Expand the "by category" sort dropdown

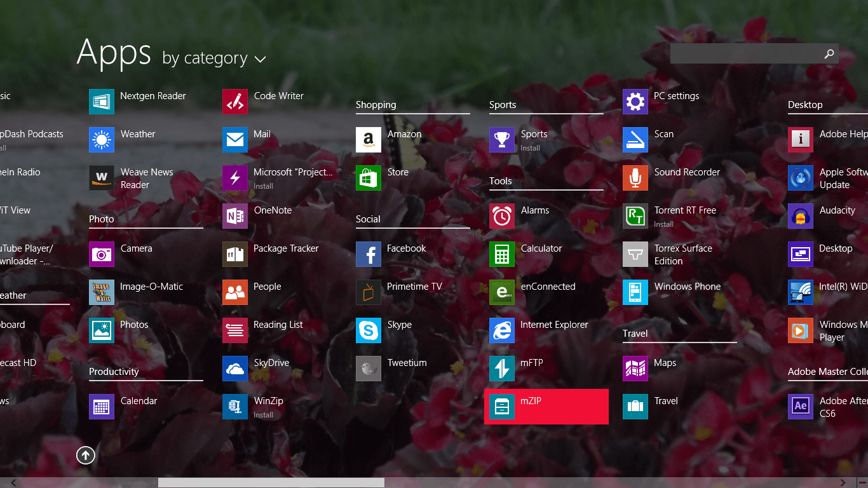[214, 58]
